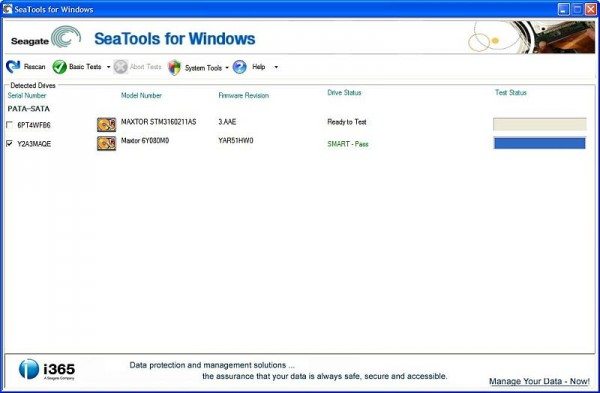Open the Help menu label
The height and width of the screenshot is (393, 600).
tap(259, 67)
